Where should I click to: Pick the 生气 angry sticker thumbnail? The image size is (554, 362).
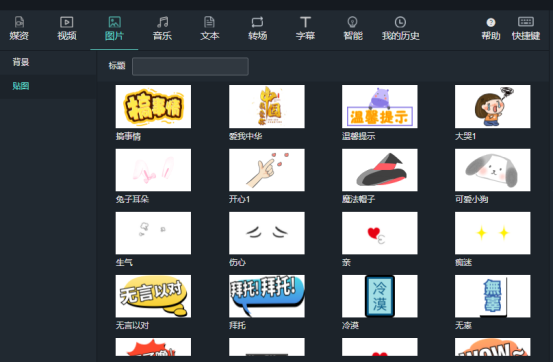coord(153,233)
